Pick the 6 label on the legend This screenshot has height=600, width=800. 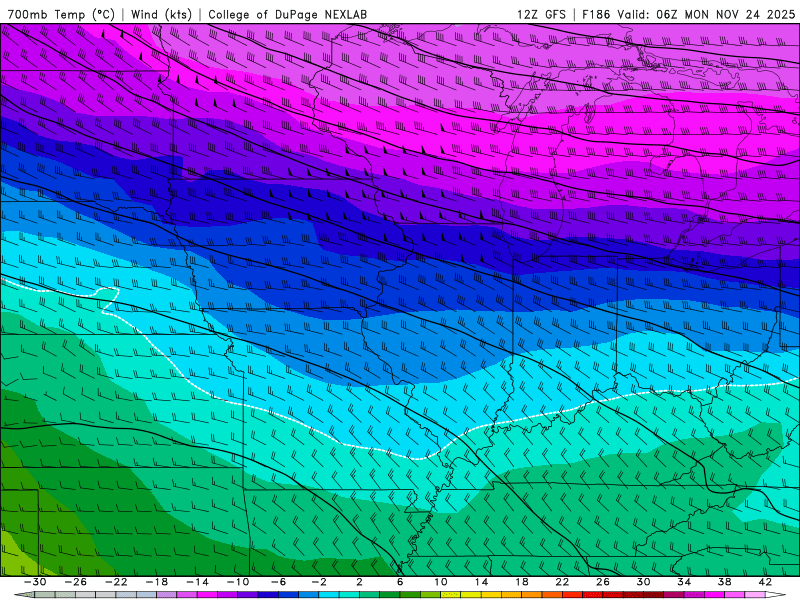(x=400, y=582)
